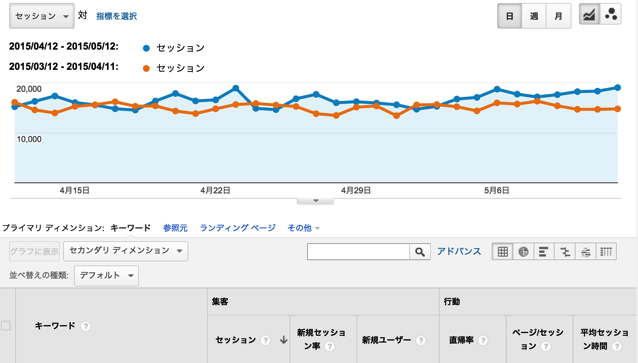Open help icon for 新規ユーザー
The width and height of the screenshot is (638, 363).
[x=421, y=340]
